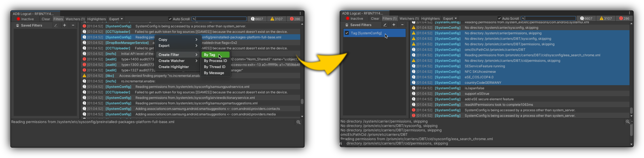Uncheck the Tag [SystemConfig] filter checkbox
The width and height of the screenshot is (644, 158).
(x=347, y=33)
